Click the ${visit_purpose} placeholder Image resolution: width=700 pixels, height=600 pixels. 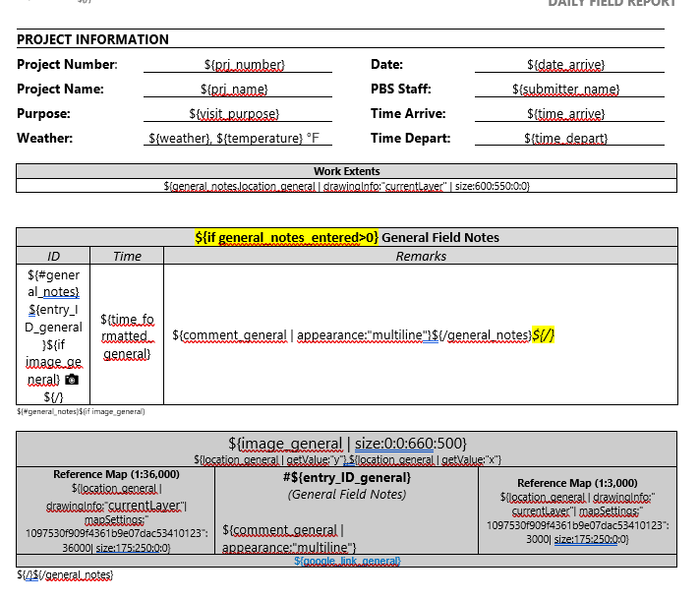pos(234,114)
